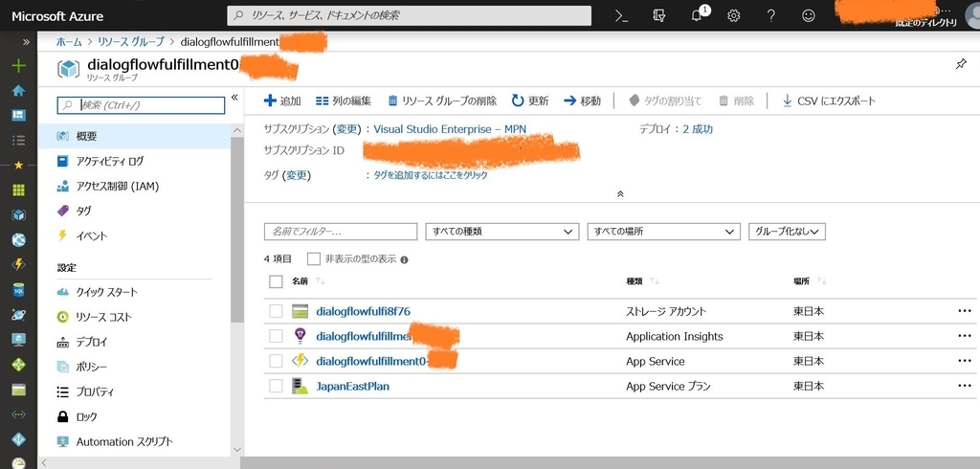Collapse the resource menu with double chevron
Viewport: 980px width, 469px height.
234,97
